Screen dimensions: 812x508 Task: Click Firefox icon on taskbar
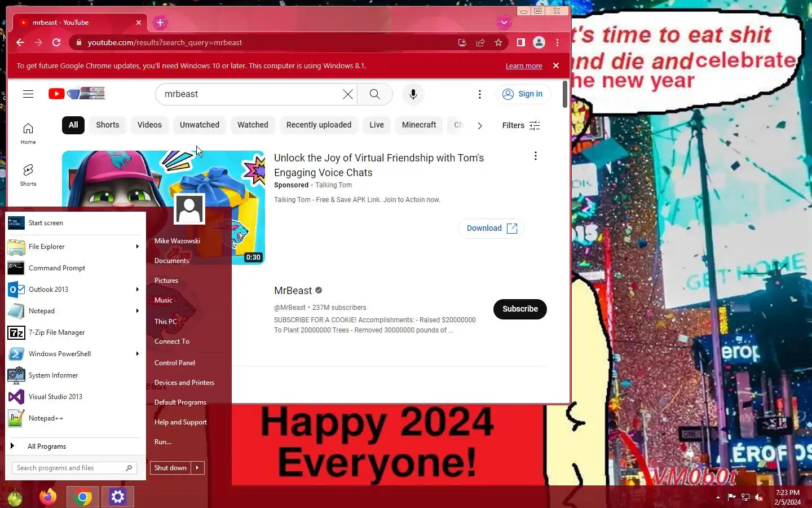coord(48,497)
